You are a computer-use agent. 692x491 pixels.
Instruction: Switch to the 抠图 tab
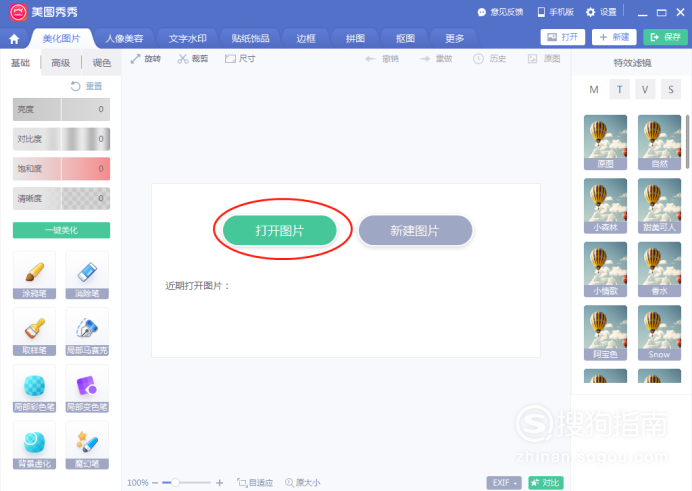(405, 39)
